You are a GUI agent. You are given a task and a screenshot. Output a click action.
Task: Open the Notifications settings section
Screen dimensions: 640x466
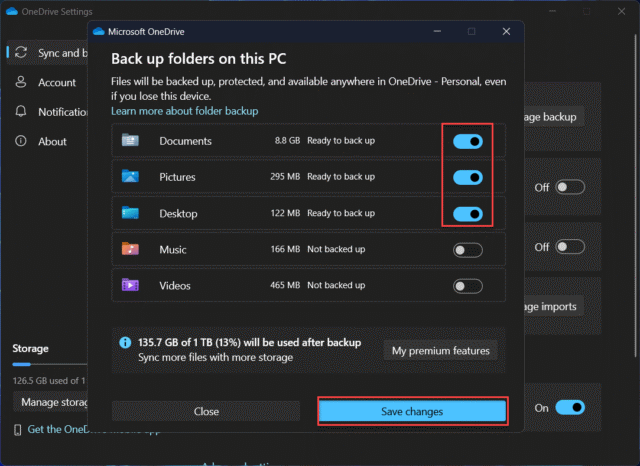point(47,112)
